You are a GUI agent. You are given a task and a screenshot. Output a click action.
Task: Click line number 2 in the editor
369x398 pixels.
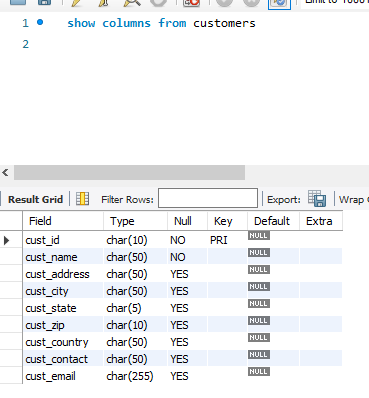pyautogui.click(x=26, y=44)
